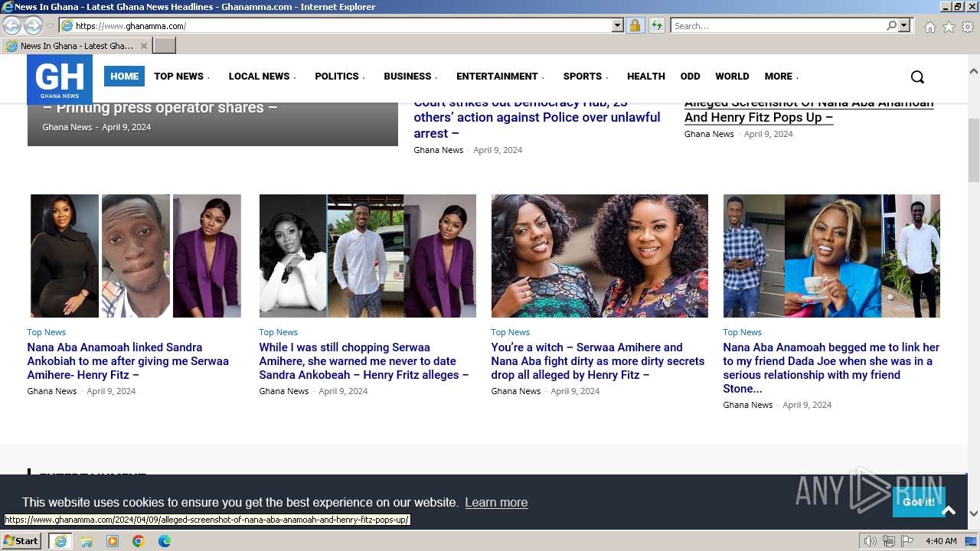Screen dimensions: 980x551
Task: Dismiss cookie notice with Got it!
Action: point(918,502)
